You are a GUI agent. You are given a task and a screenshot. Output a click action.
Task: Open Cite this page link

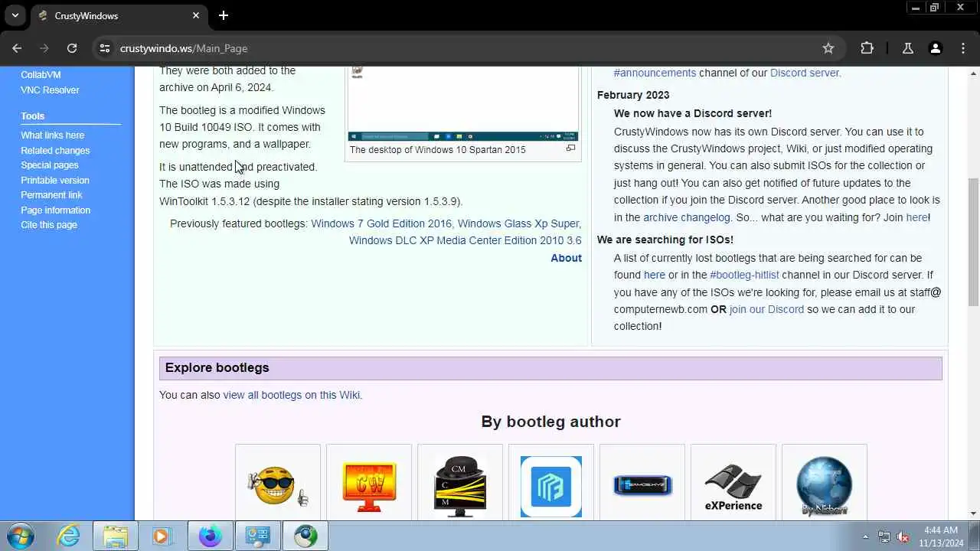click(x=49, y=225)
